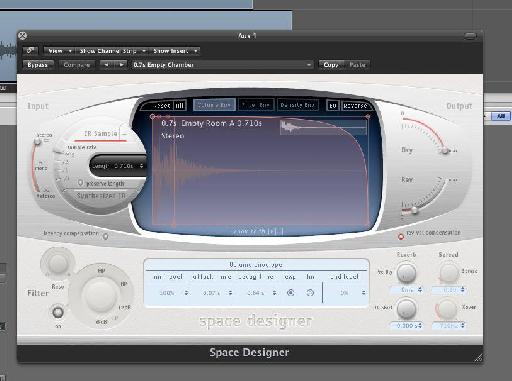Click the bars icon next to Reset
512x381 pixels.
180,105
